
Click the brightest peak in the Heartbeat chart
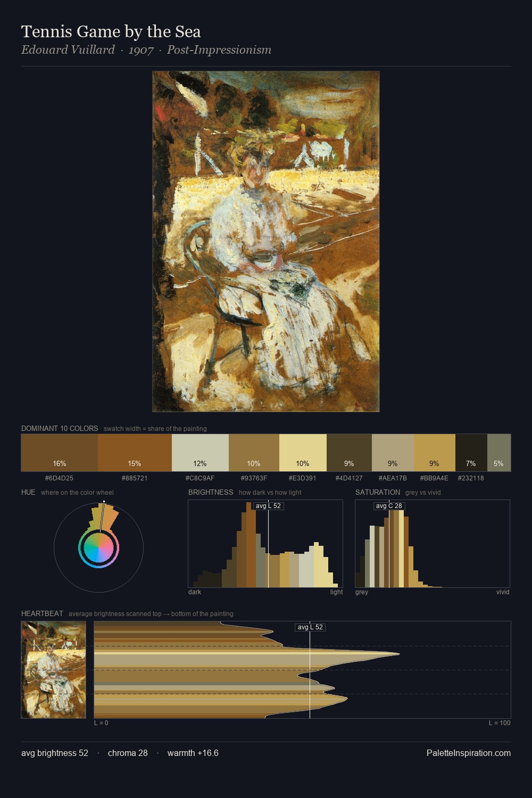pos(398,653)
